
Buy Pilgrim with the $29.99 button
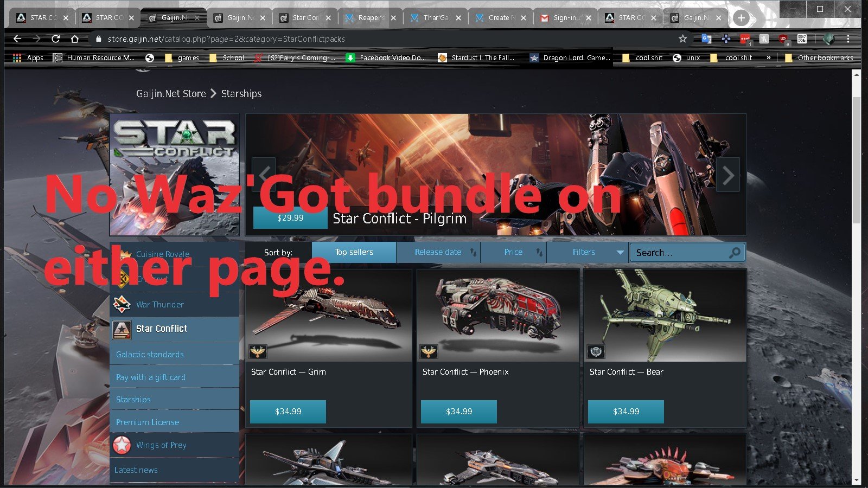coord(290,218)
